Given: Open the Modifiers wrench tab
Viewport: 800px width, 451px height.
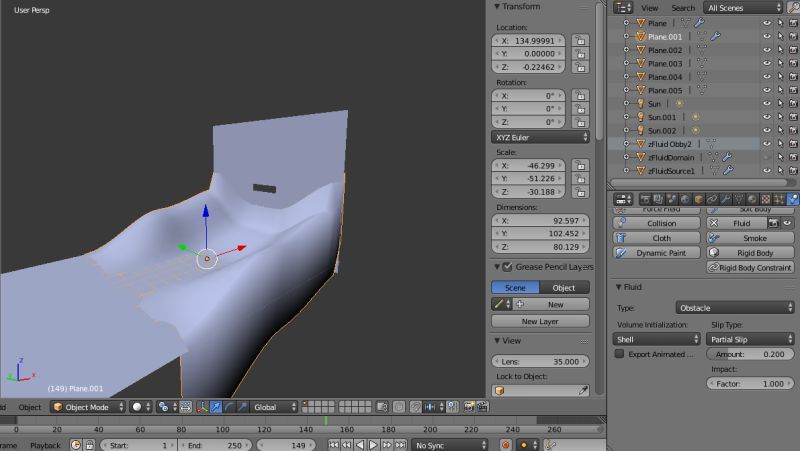Looking at the screenshot, I should (x=726, y=199).
